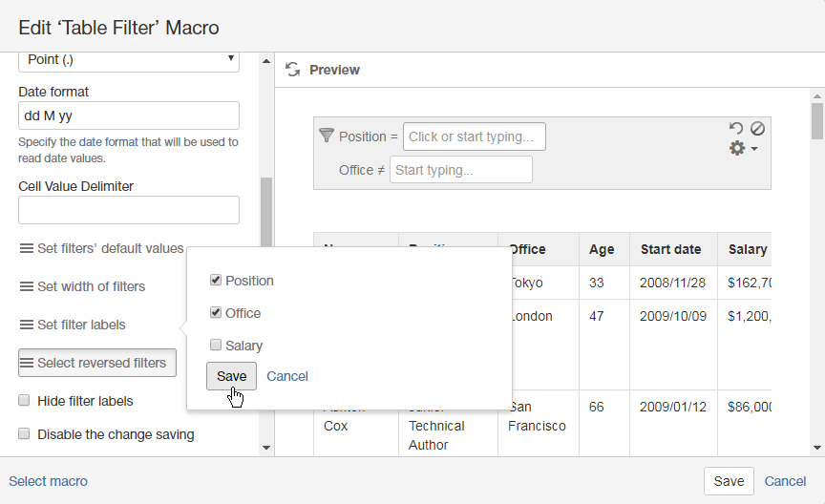
Task: Click the Date format input field
Action: coord(128,115)
